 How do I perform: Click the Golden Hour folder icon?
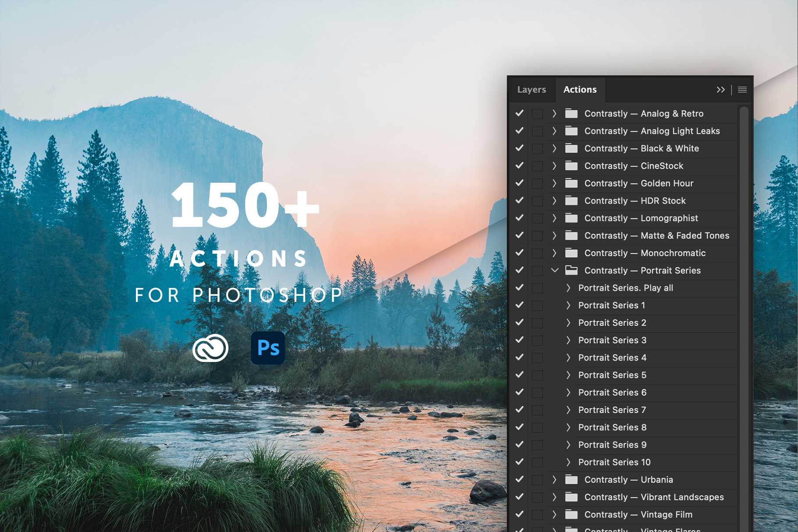(571, 183)
